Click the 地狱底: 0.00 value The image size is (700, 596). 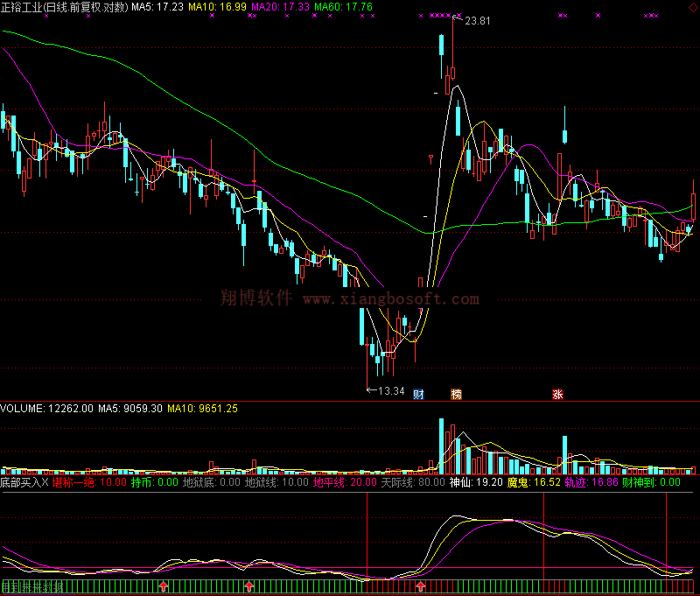[212, 482]
